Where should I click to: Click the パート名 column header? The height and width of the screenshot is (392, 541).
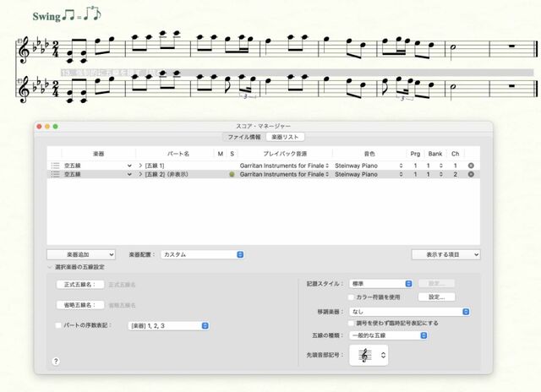click(x=178, y=154)
